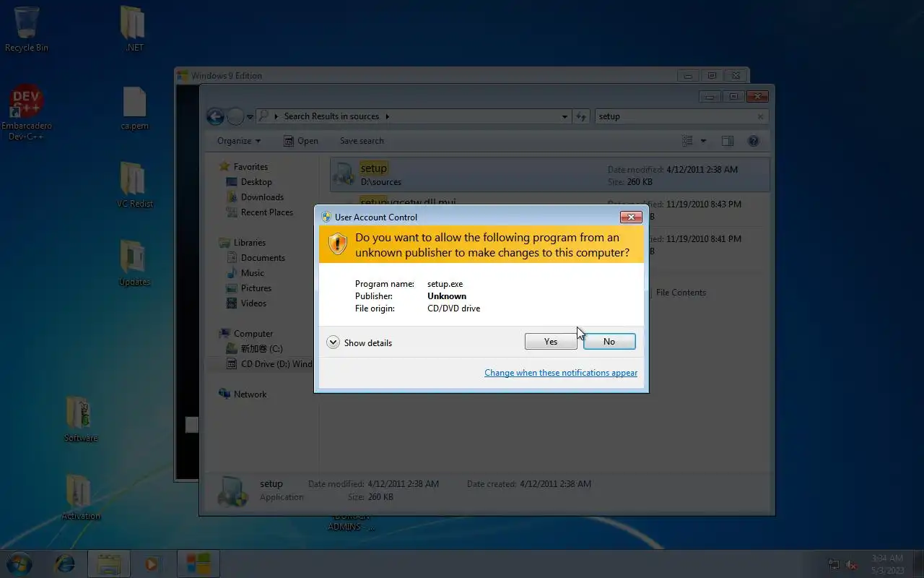Show the taskbar clock and date

887,564
